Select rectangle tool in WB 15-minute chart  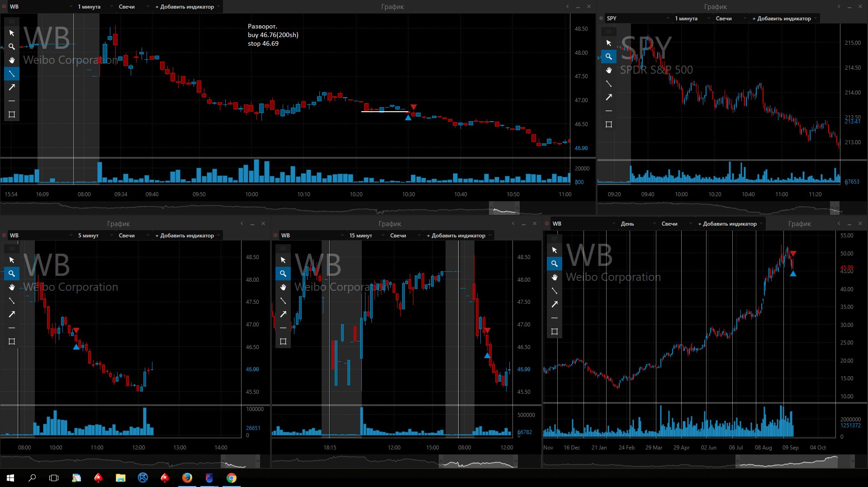[x=283, y=341]
